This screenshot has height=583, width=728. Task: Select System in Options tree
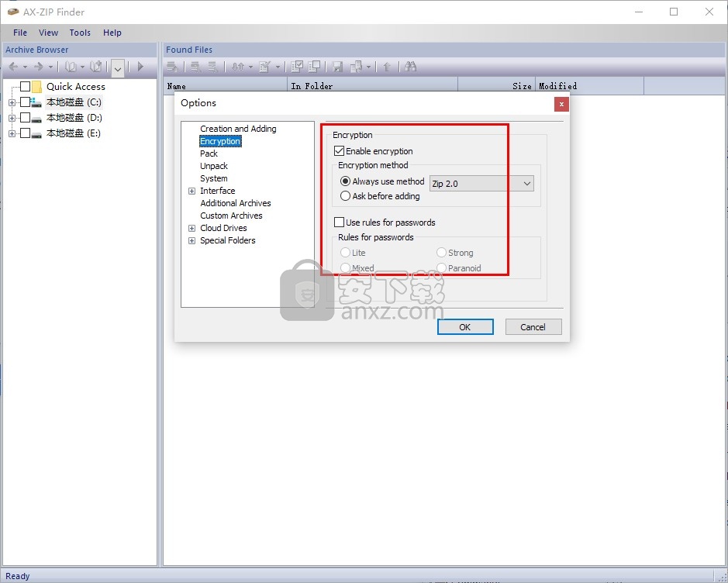click(x=214, y=178)
